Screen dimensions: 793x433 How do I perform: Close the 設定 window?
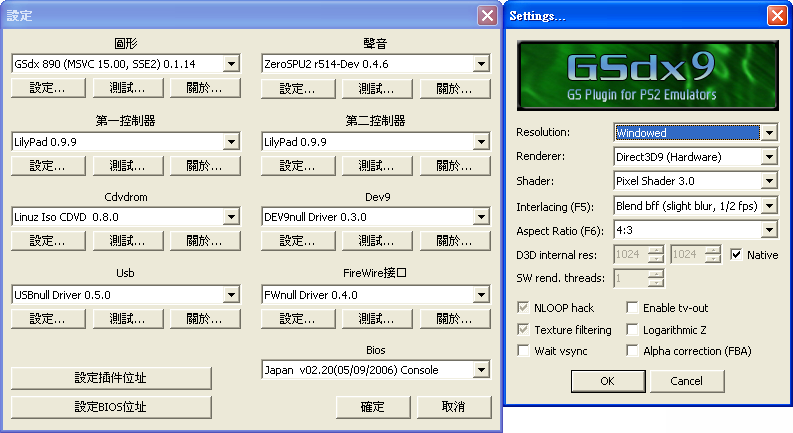coord(488,16)
